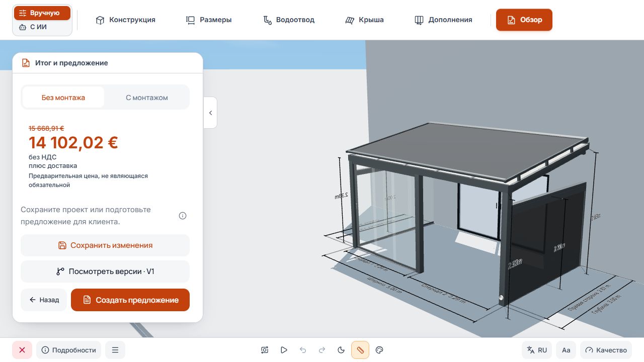
Task: Open the hamburger menu icon
Action: (115, 350)
